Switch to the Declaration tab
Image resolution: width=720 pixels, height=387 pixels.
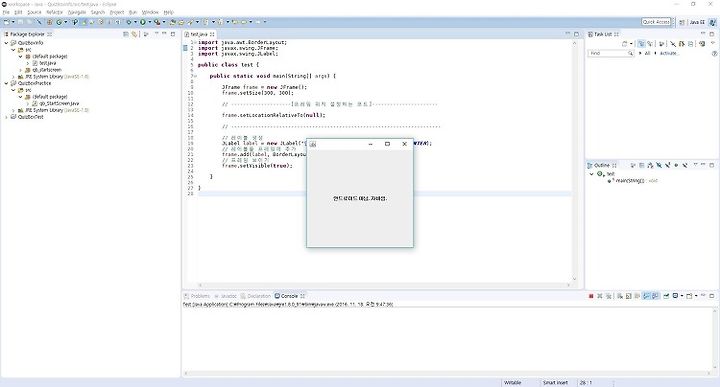point(256,296)
